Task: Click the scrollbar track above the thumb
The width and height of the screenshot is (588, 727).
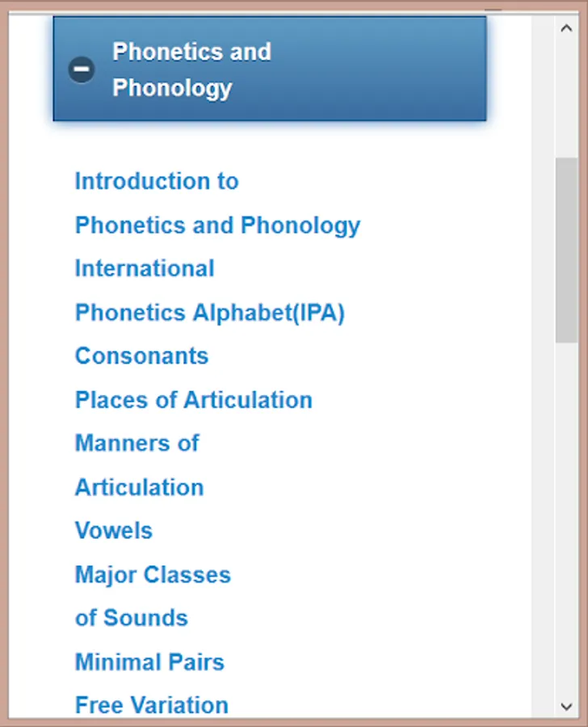Action: (566, 99)
